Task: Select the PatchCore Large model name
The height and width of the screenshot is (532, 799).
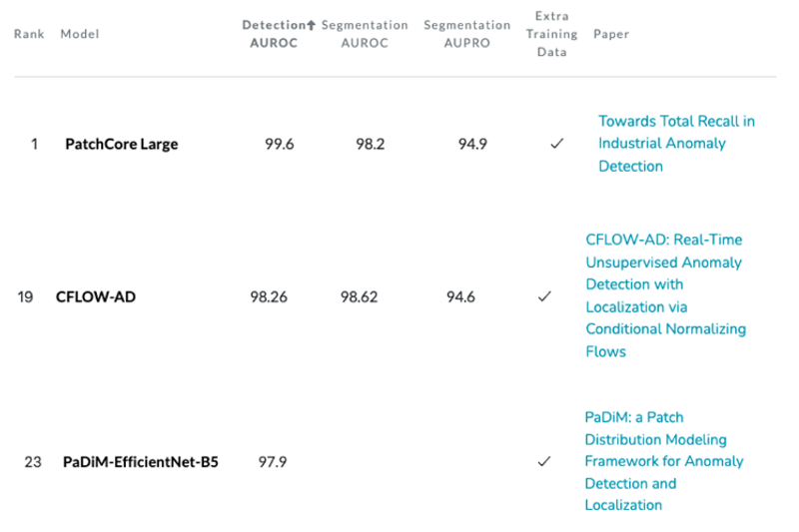Action: (122, 144)
